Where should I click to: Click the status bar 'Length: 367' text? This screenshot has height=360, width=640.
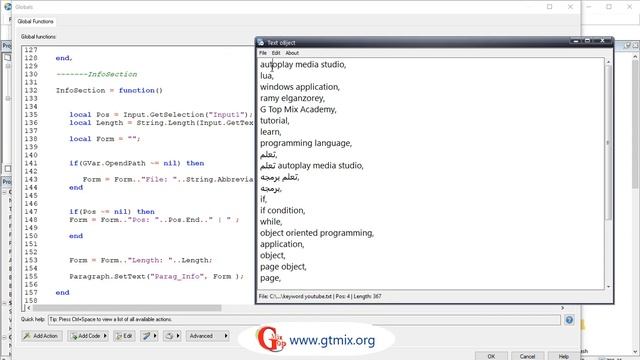tap(367, 296)
